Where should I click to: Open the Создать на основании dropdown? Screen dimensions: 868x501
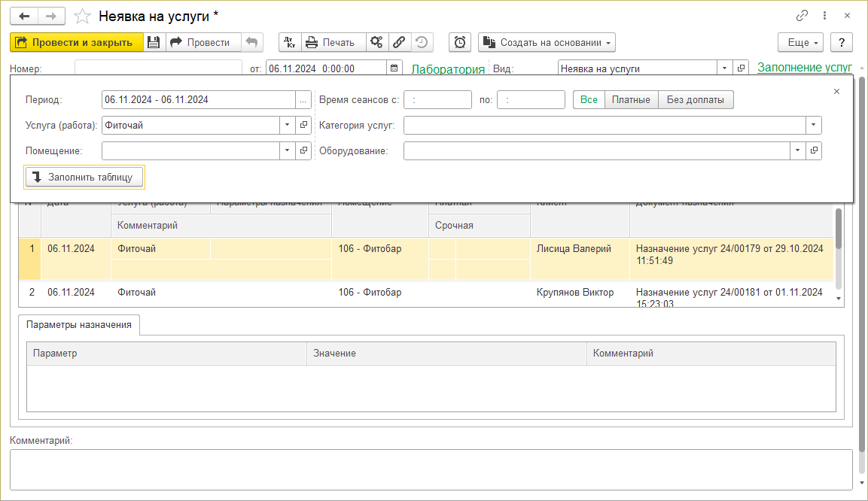[547, 42]
